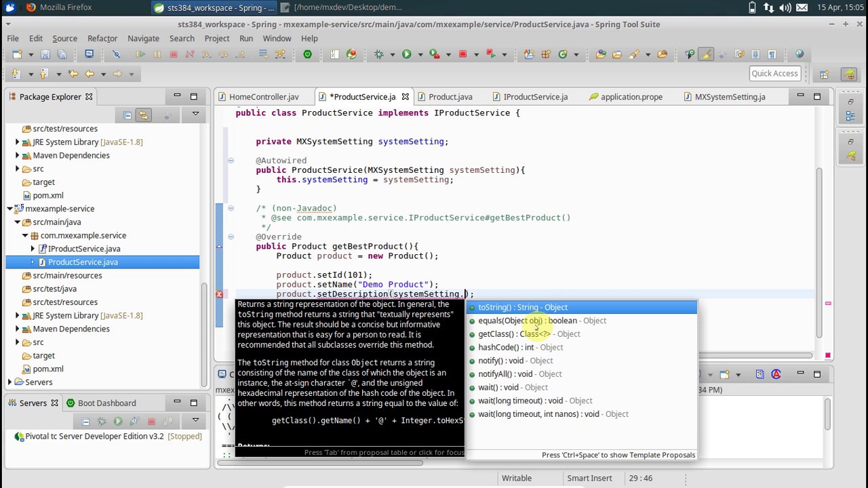Expand the first JRE System Library node
868x488 pixels.
17,142
